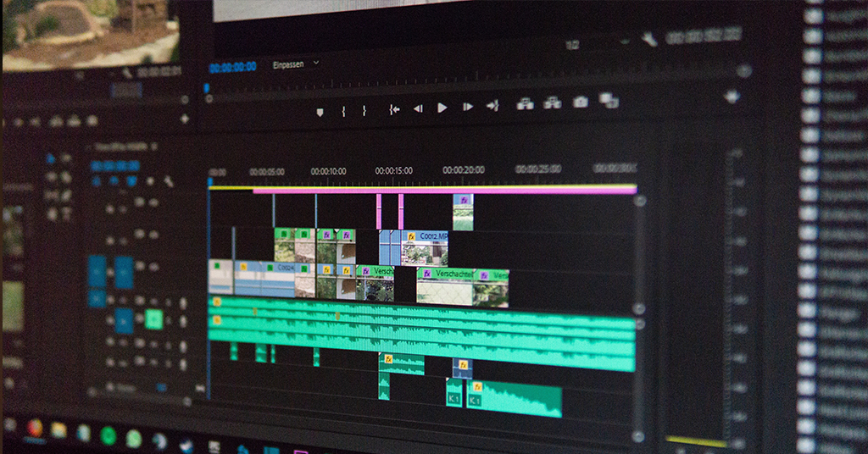Open the Spotify green taskbar icon

point(108,436)
